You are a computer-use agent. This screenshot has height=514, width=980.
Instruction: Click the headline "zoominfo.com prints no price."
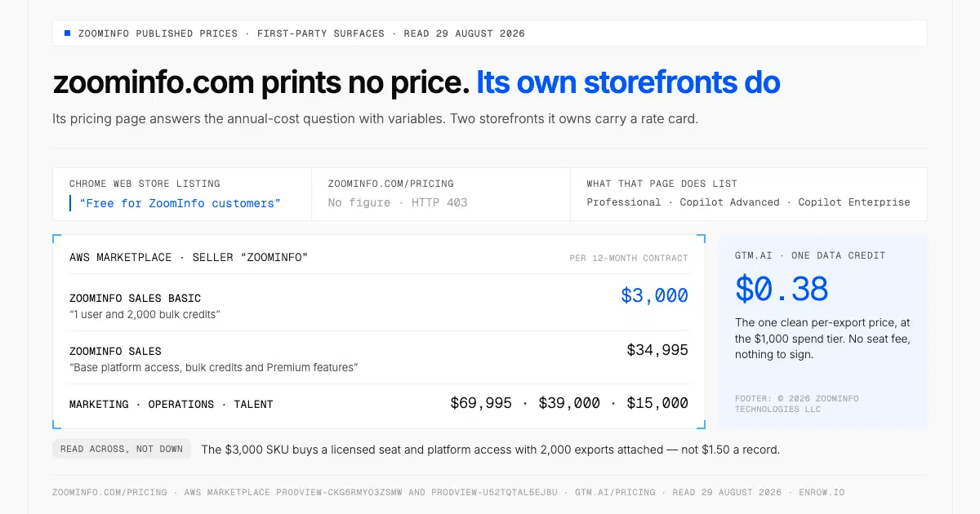pos(261,82)
